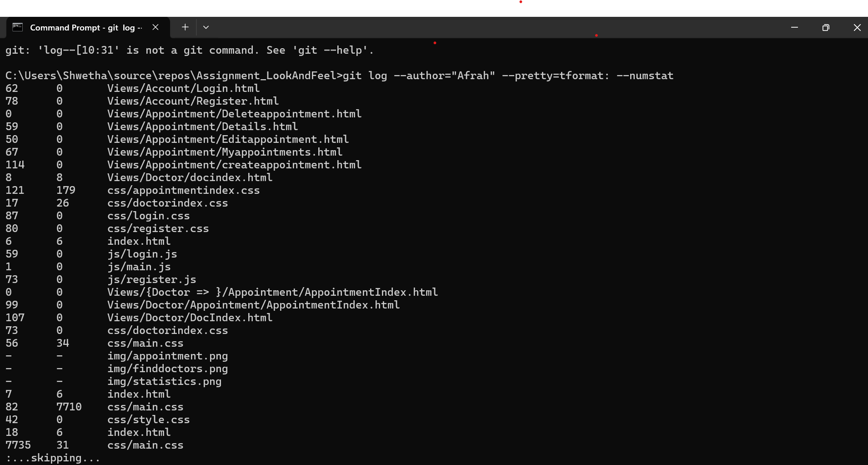Close the Command Prompt git log tab
This screenshot has height=465, width=868.
click(x=156, y=27)
